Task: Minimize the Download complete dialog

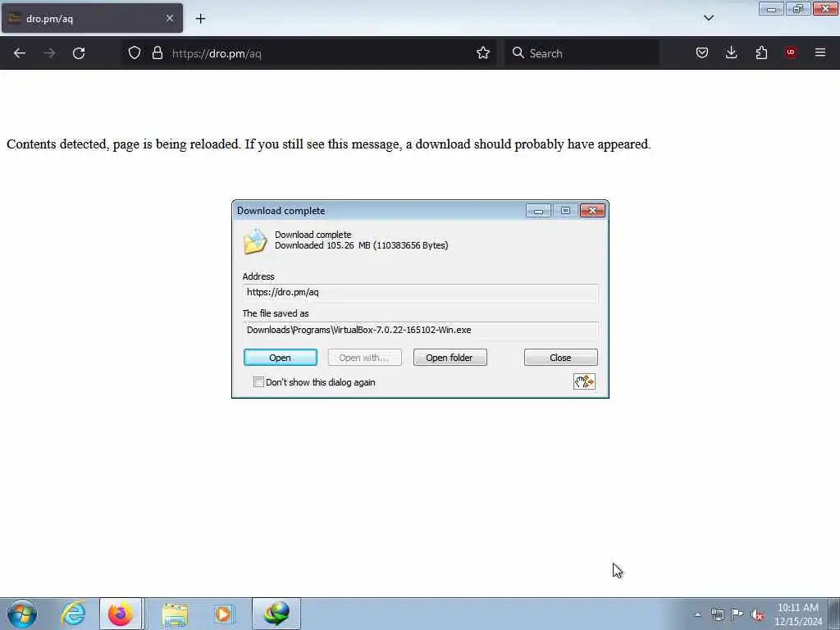Action: click(538, 211)
